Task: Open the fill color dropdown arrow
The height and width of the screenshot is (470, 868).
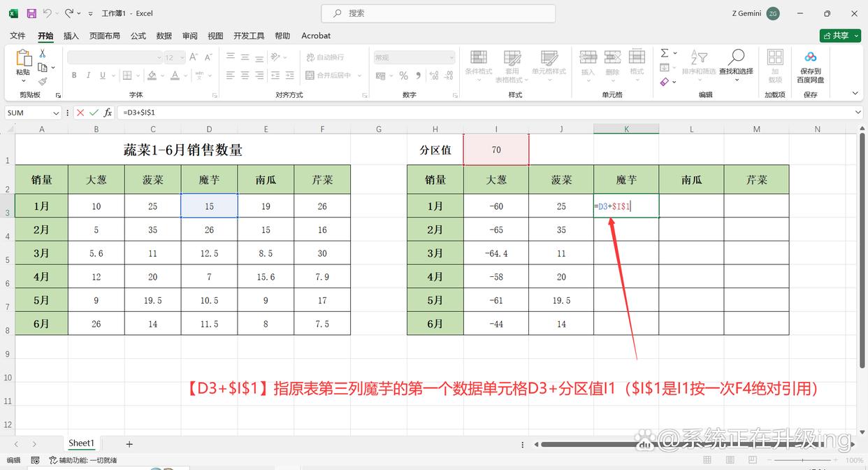Action: 163,76
